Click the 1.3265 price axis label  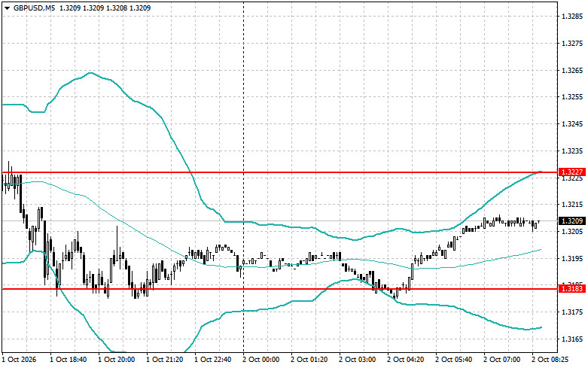tap(572, 71)
